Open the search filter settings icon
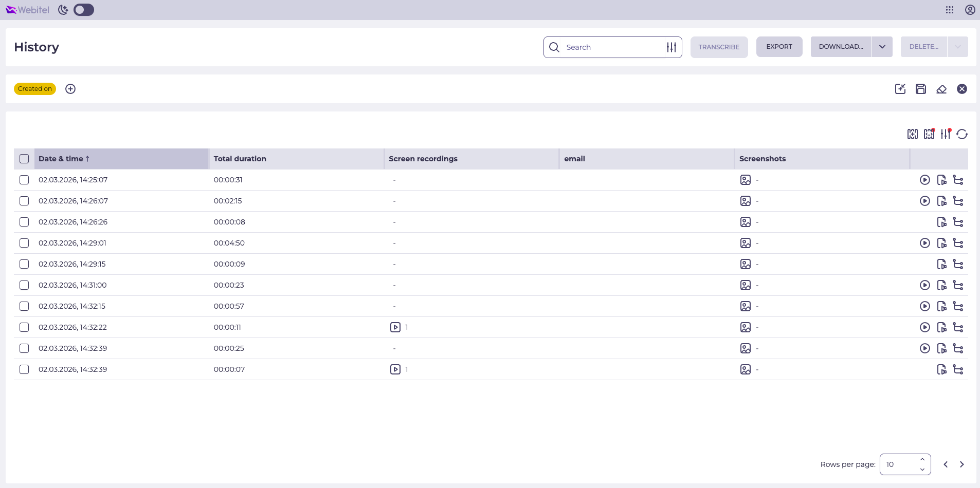980x488 pixels. 672,47
